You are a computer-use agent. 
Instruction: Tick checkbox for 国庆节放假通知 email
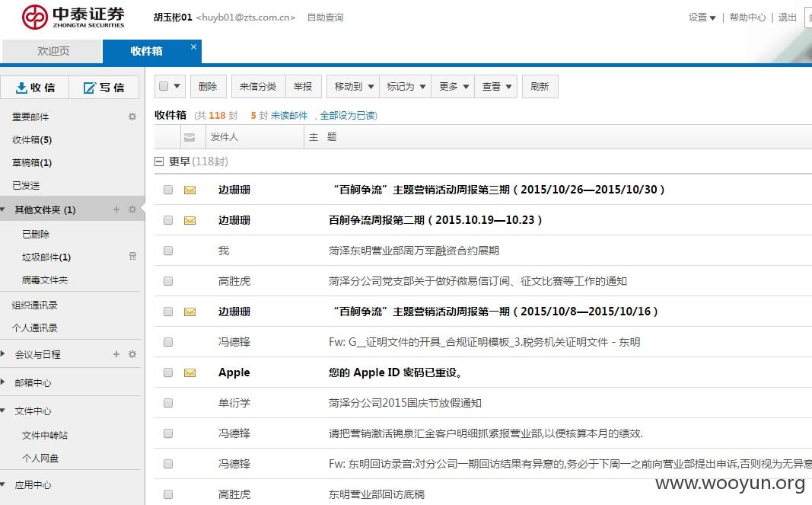click(167, 403)
